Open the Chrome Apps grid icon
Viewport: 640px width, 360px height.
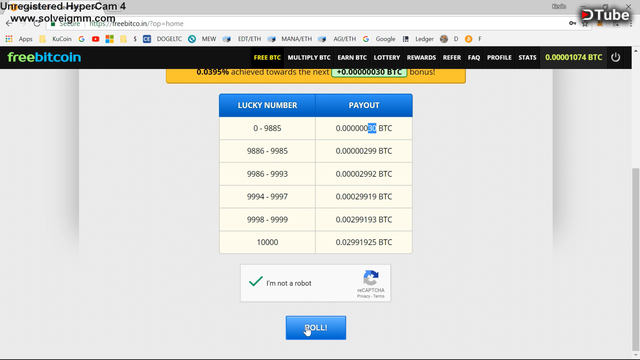pyautogui.click(x=9, y=39)
